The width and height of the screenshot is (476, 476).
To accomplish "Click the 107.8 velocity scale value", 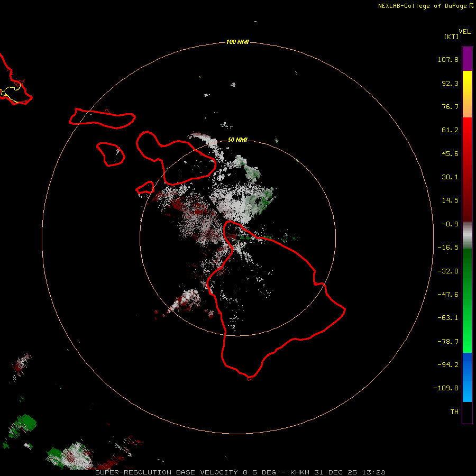I will [x=448, y=59].
